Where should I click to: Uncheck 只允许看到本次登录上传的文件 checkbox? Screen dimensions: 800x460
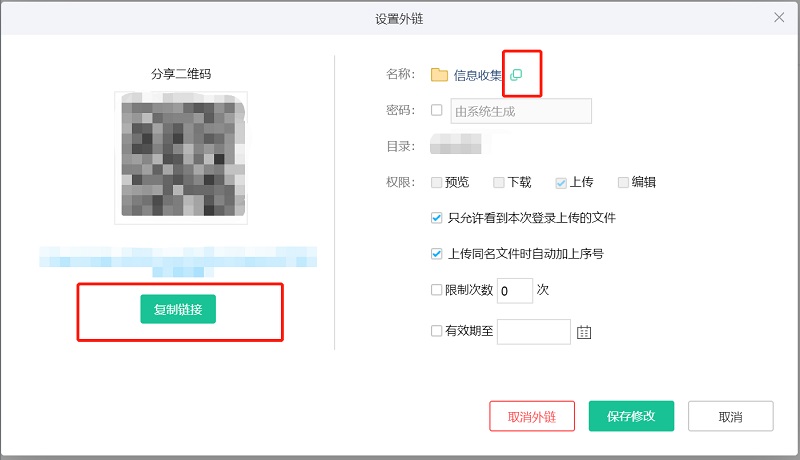[x=436, y=218]
